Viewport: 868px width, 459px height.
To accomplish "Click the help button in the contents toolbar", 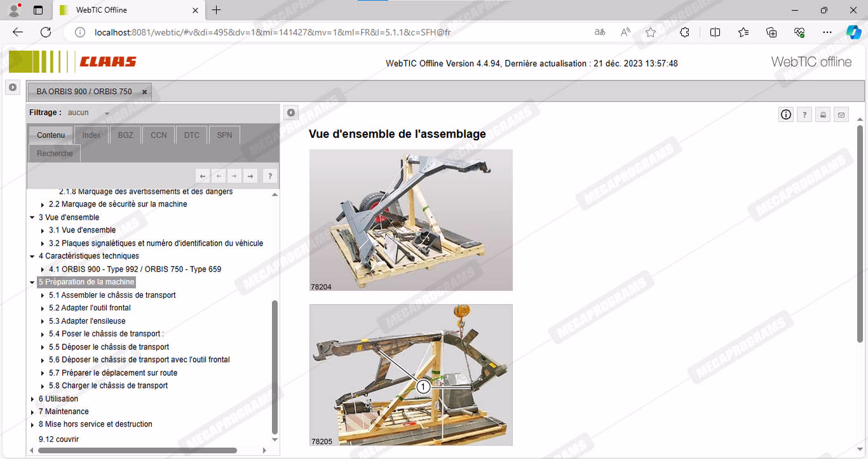I will point(269,176).
